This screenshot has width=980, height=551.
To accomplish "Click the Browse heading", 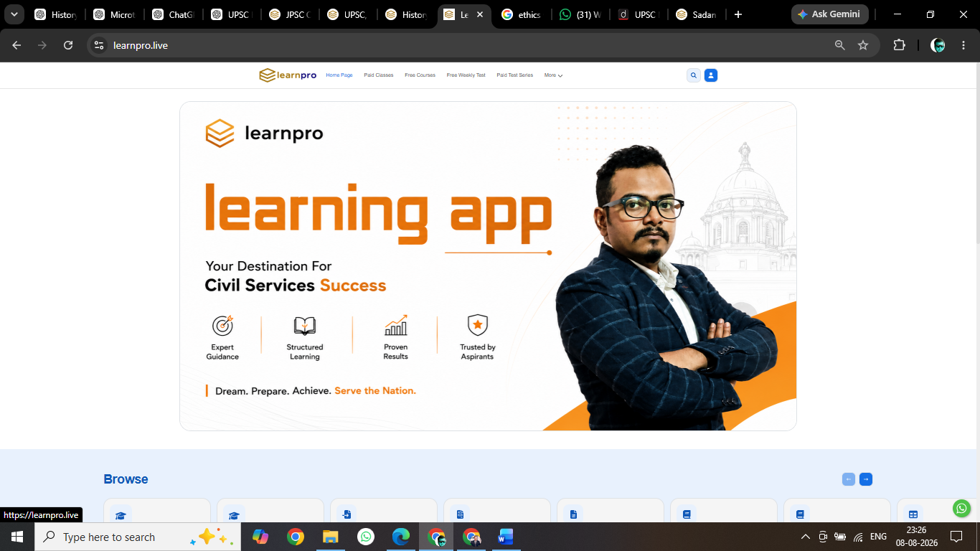I will click(x=126, y=479).
